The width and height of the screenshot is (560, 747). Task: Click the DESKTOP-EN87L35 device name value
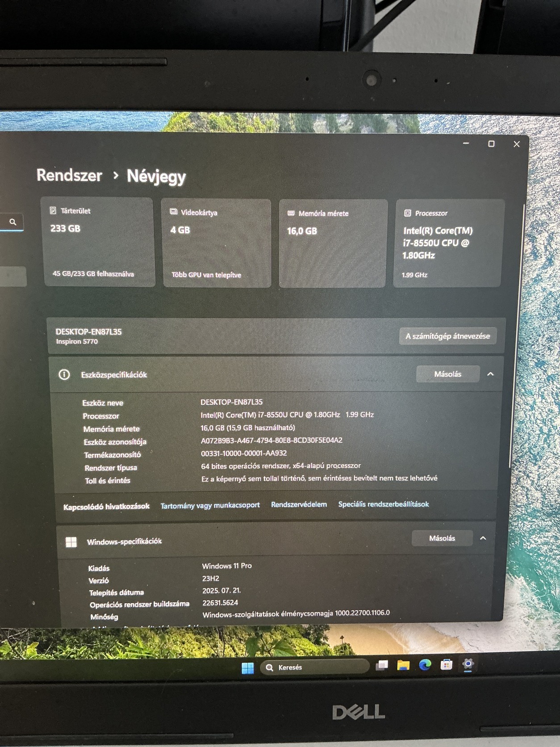(x=231, y=402)
